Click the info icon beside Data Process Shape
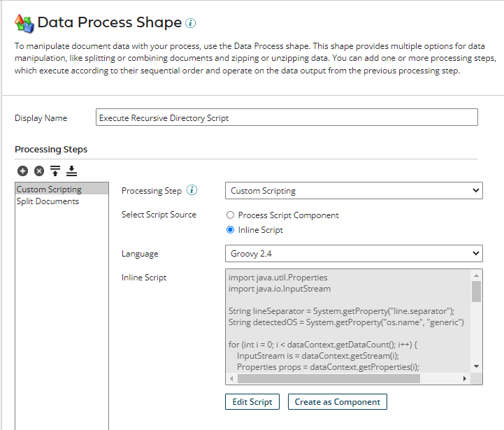The height and width of the screenshot is (430, 504). click(x=191, y=23)
